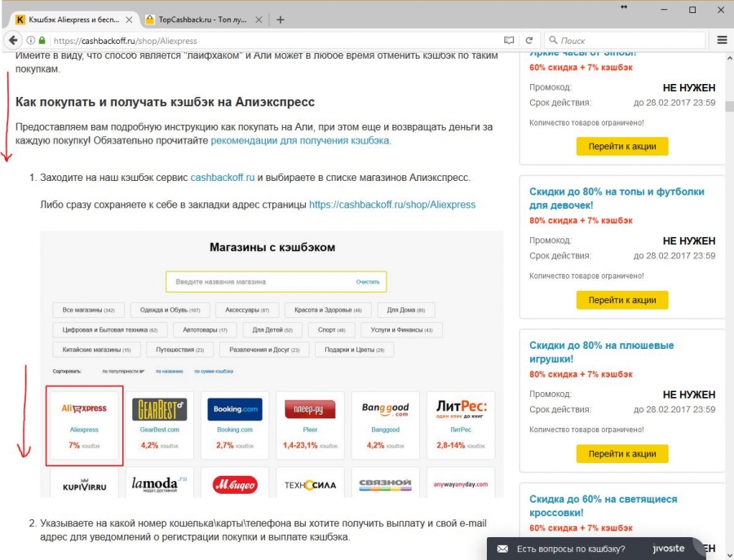The image size is (734, 560).
Task: Click the browser back arrow button
Action: 13,40
